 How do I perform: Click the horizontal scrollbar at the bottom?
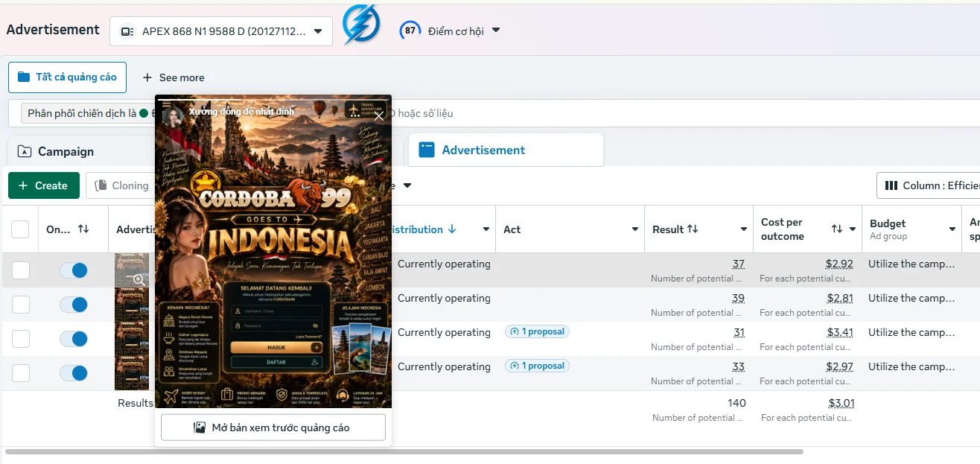point(404,451)
